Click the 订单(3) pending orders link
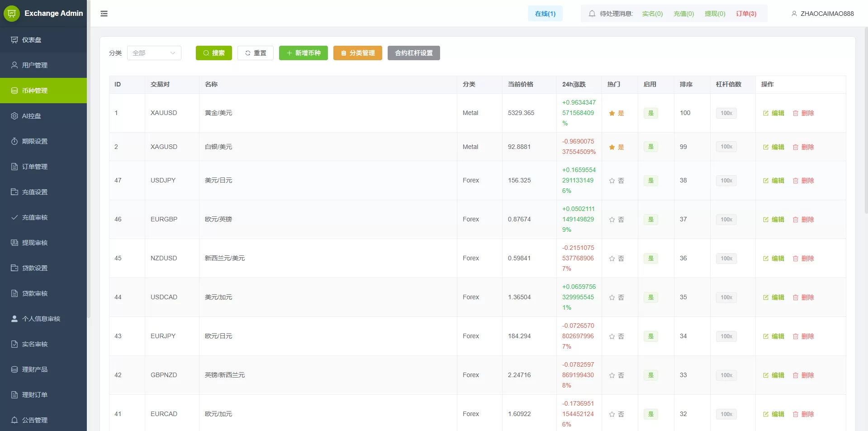868x431 pixels. coord(746,14)
